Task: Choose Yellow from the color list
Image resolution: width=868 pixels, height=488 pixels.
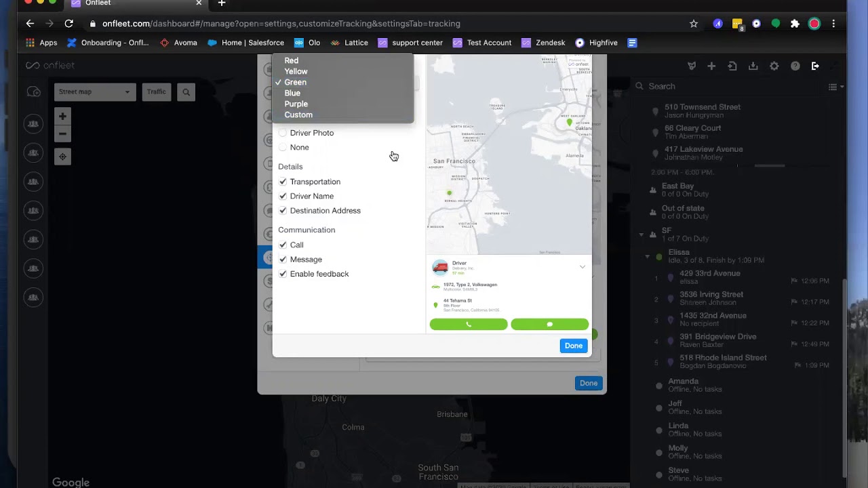Action: 296,71
